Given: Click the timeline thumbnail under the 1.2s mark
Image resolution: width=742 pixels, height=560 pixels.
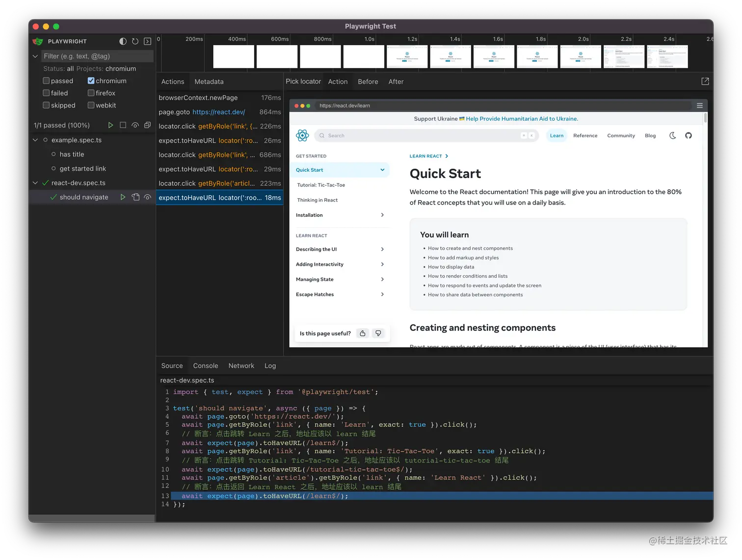Looking at the screenshot, I should (407, 56).
